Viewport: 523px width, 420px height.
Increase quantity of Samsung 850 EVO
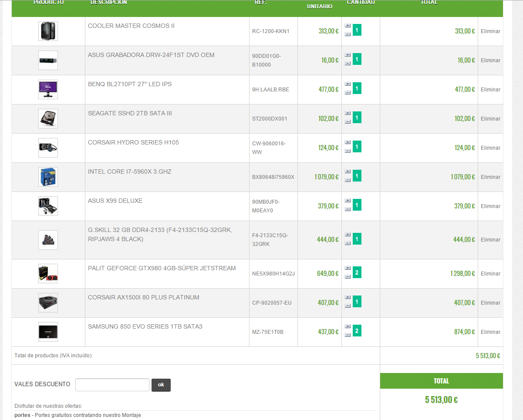pos(348,326)
